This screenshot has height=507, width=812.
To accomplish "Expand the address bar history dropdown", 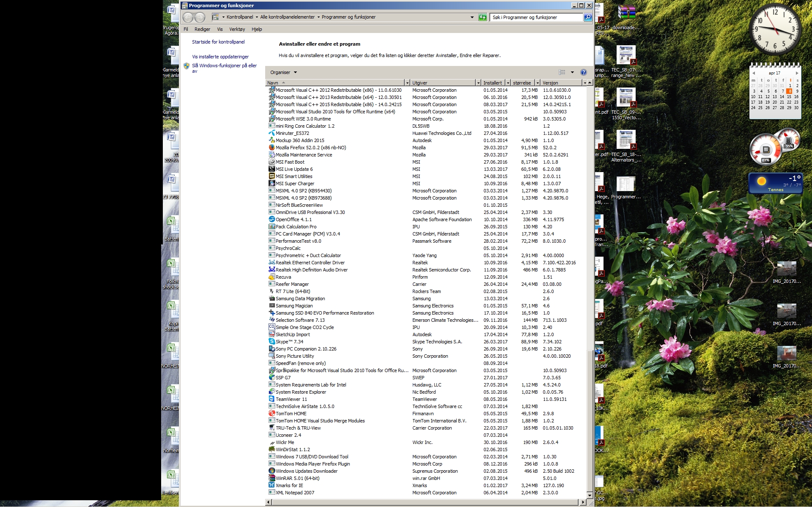I will (472, 17).
